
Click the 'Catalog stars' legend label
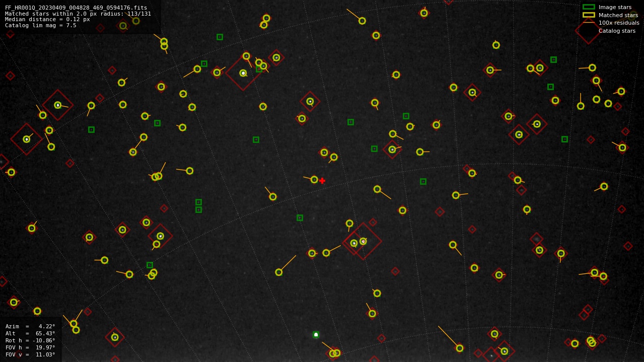click(x=617, y=31)
